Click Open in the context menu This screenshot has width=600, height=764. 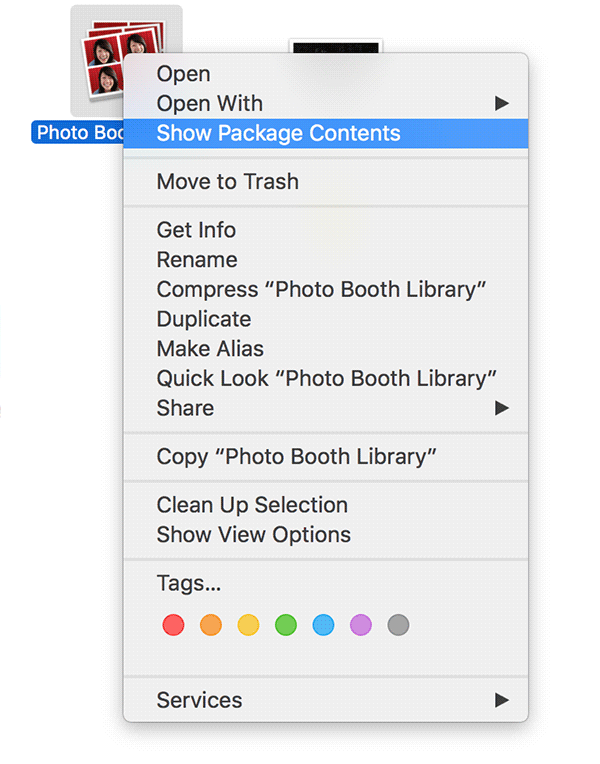click(184, 74)
